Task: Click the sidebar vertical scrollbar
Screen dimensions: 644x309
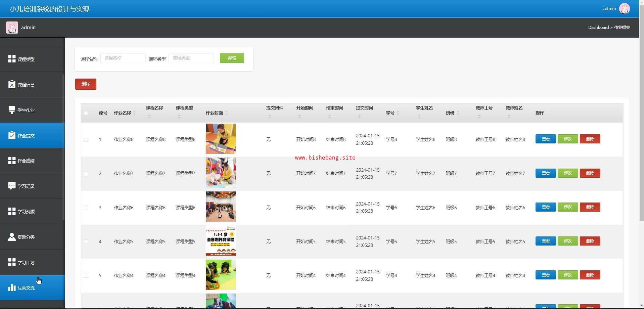Action: click(63, 134)
